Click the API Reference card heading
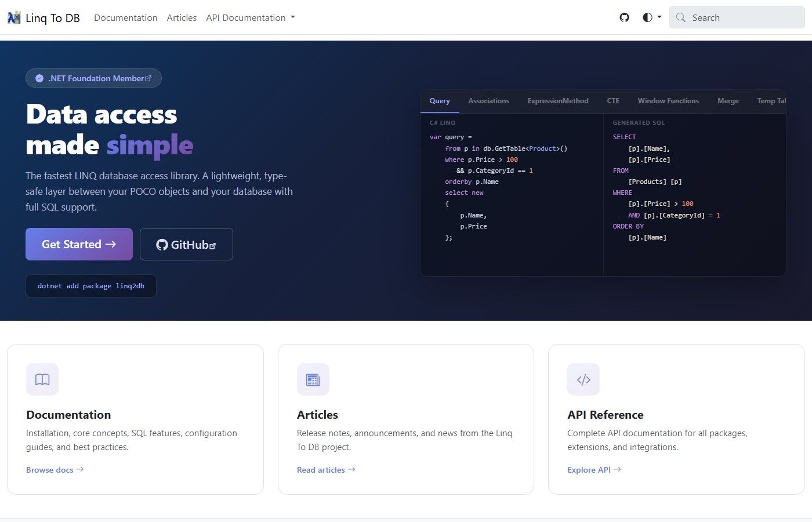This screenshot has width=812, height=522. (x=606, y=415)
